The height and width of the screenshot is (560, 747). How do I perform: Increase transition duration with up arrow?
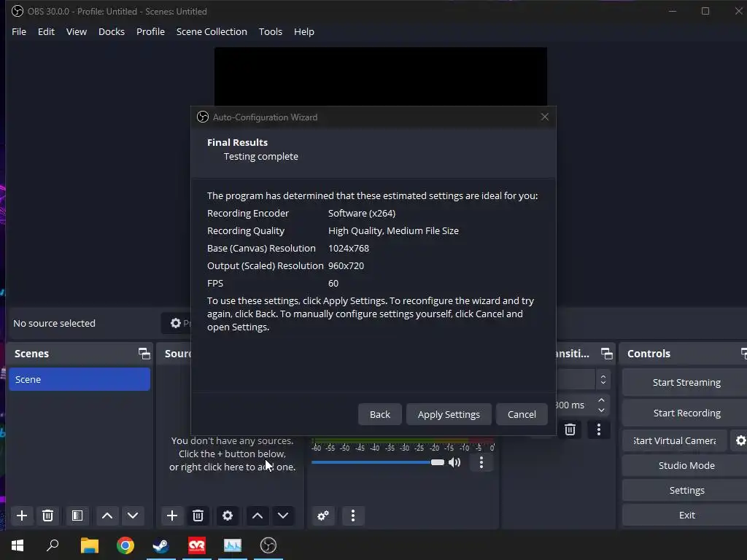pyautogui.click(x=601, y=400)
